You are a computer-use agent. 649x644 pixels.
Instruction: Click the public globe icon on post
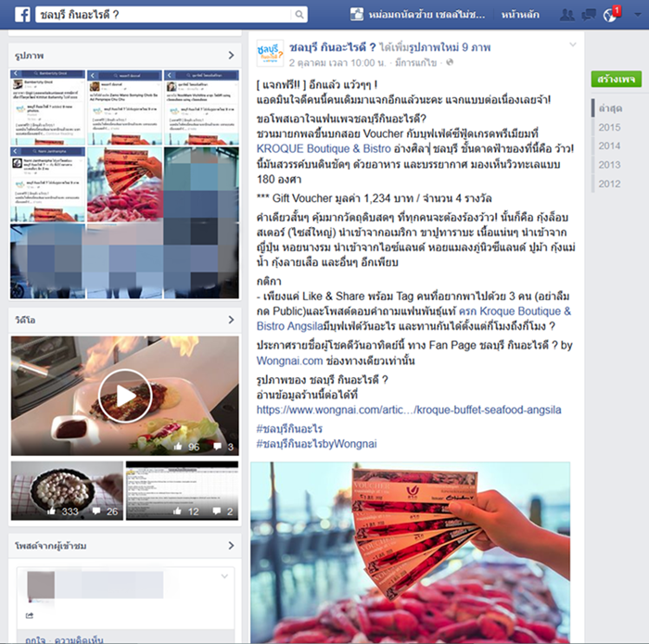(450, 62)
